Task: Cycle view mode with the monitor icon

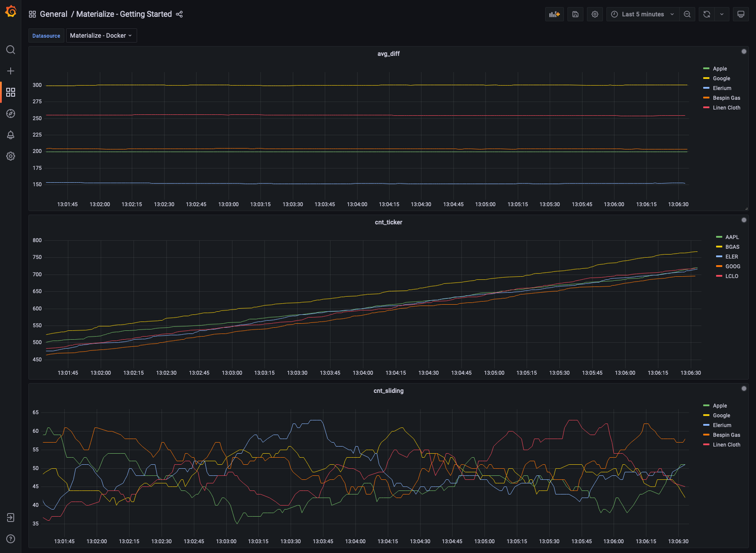Action: [x=741, y=14]
